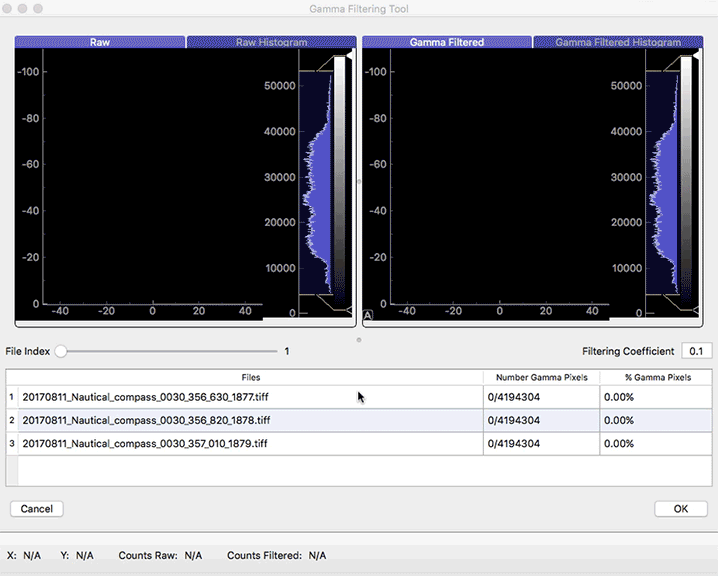This screenshot has width=718, height=576.
Task: Select the bottom gradient tick on Raw colorbar
Action: point(349,312)
